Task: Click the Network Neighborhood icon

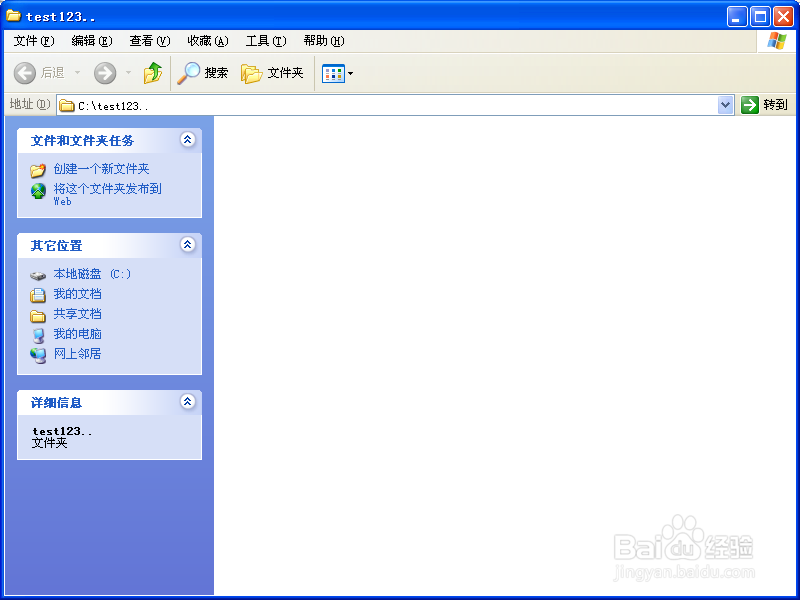Action: [38, 356]
